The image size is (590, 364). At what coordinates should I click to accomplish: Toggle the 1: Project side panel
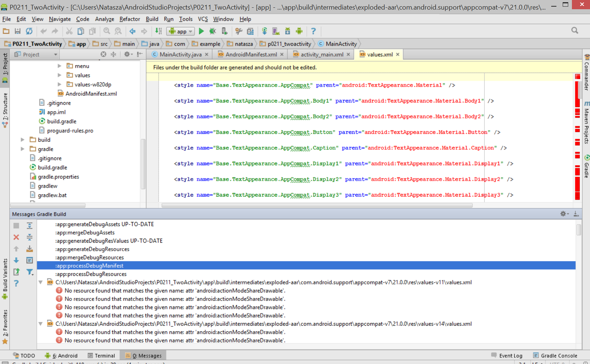coord(5,67)
